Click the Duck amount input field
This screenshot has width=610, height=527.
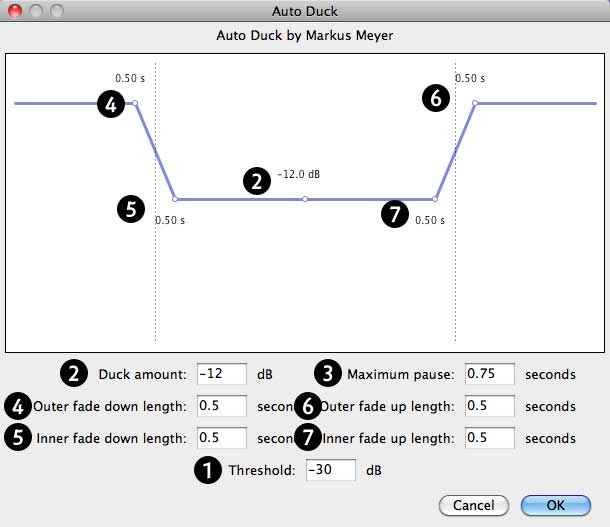click(222, 374)
